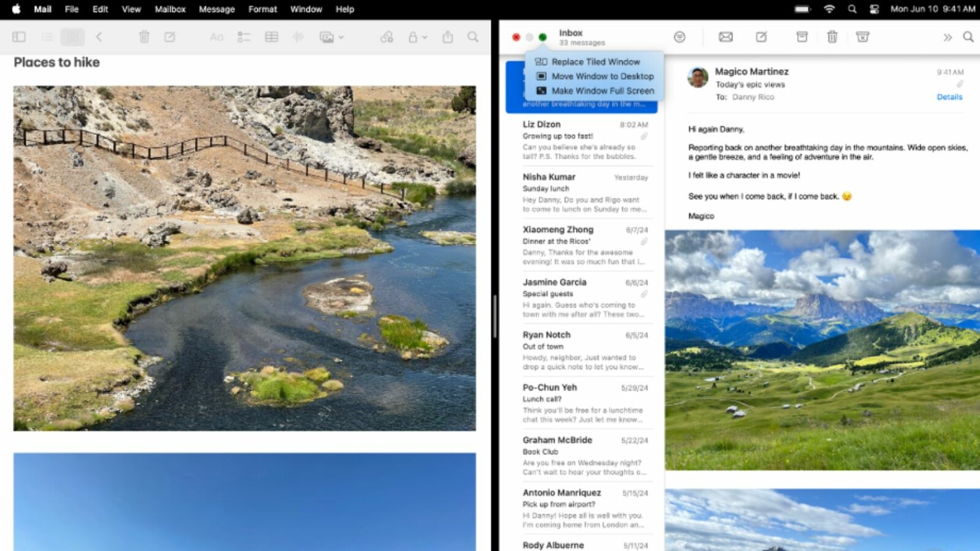Open the Mailbox menu

tap(170, 9)
